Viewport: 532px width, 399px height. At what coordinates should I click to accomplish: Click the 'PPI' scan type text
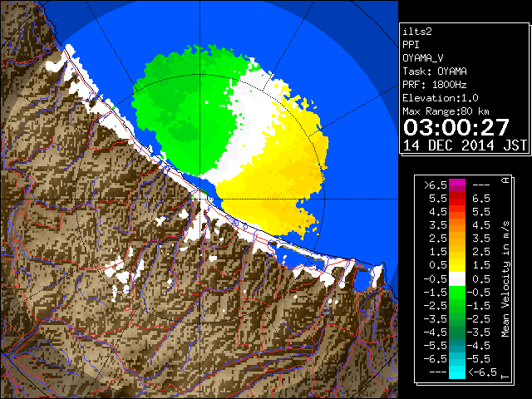point(411,45)
